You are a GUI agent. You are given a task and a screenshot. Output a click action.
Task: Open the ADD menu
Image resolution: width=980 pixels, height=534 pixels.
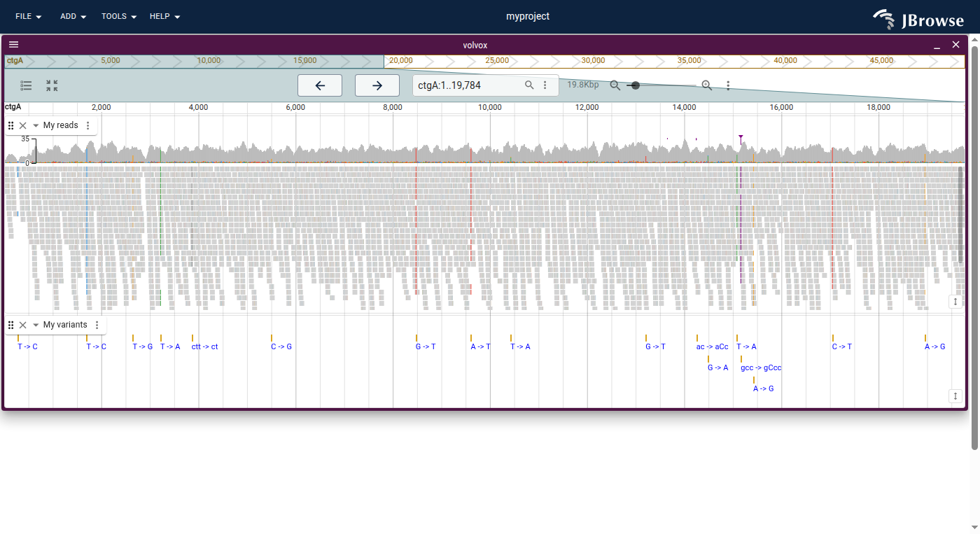click(73, 16)
